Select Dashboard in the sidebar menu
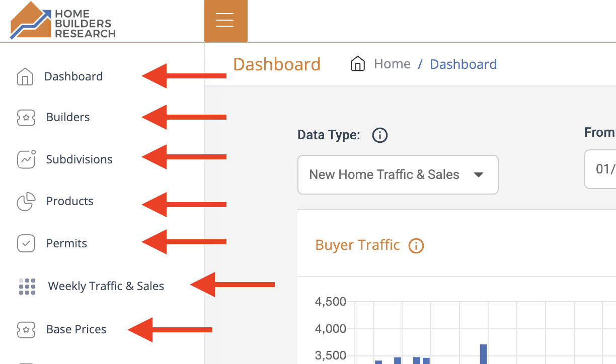This screenshot has height=364, width=616. (73, 76)
